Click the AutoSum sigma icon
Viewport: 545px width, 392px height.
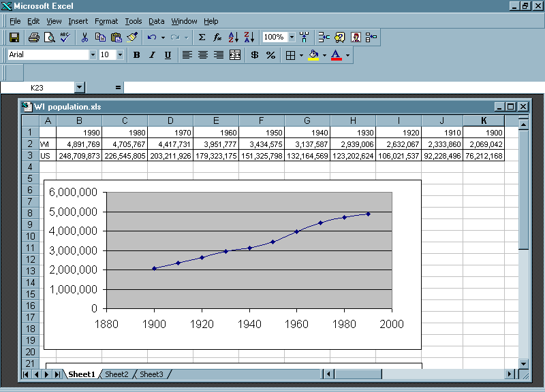pos(202,37)
